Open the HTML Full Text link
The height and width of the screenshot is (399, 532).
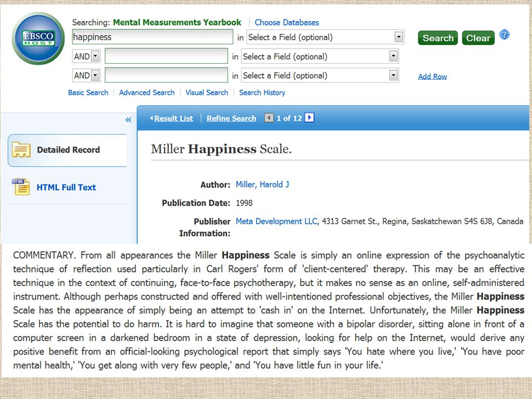pos(66,187)
